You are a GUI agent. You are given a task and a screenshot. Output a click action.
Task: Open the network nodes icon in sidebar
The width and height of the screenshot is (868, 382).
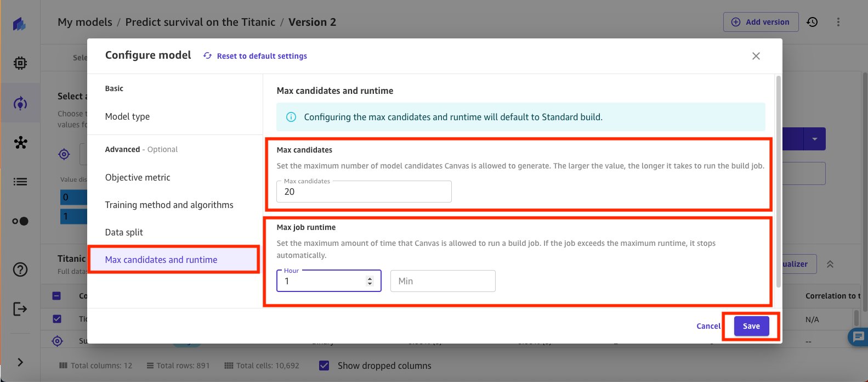(x=20, y=143)
